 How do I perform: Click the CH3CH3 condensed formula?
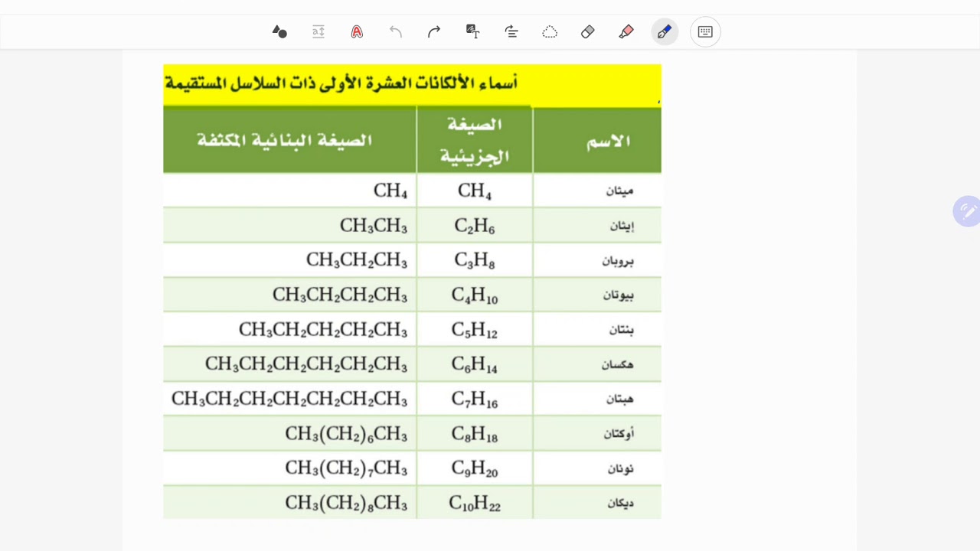[374, 227]
